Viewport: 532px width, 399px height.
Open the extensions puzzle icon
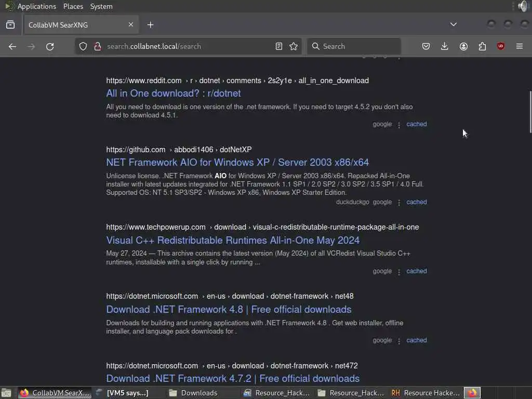[x=482, y=46]
